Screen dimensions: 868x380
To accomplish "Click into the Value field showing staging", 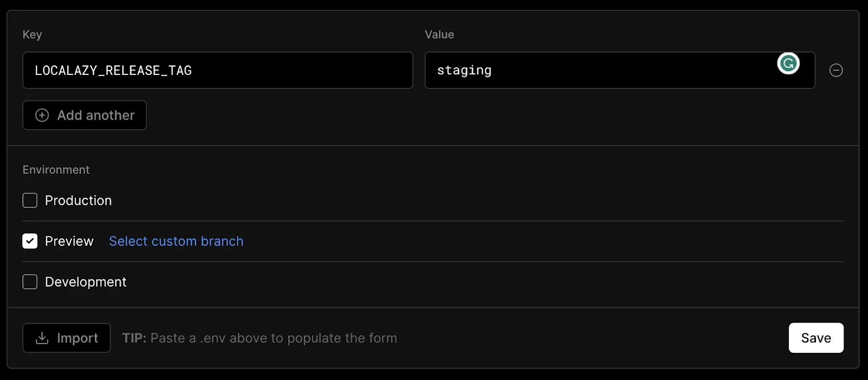I will tap(597, 71).
